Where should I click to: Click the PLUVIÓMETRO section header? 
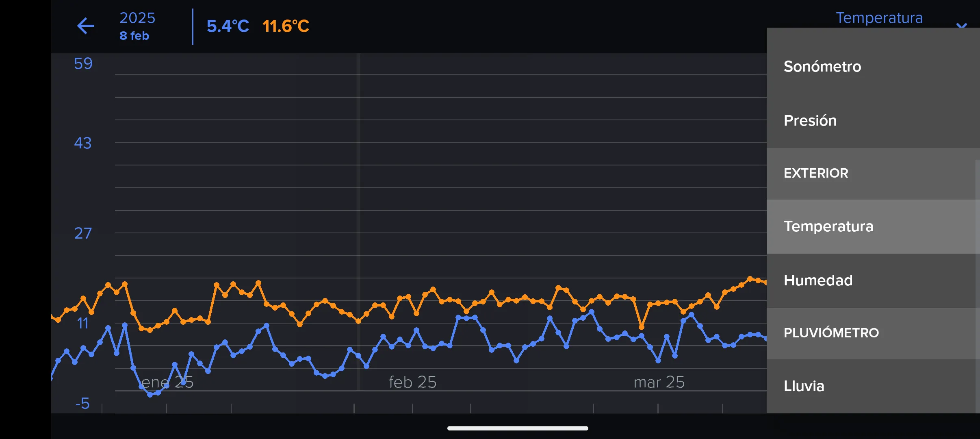831,333
